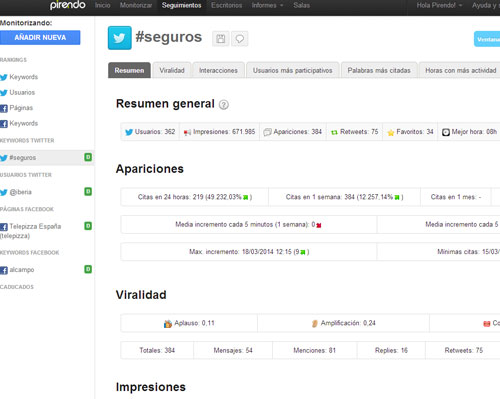This screenshot has height=399, width=500.
Task: Open Twitter Usuarios ranking link
Action: (22, 92)
